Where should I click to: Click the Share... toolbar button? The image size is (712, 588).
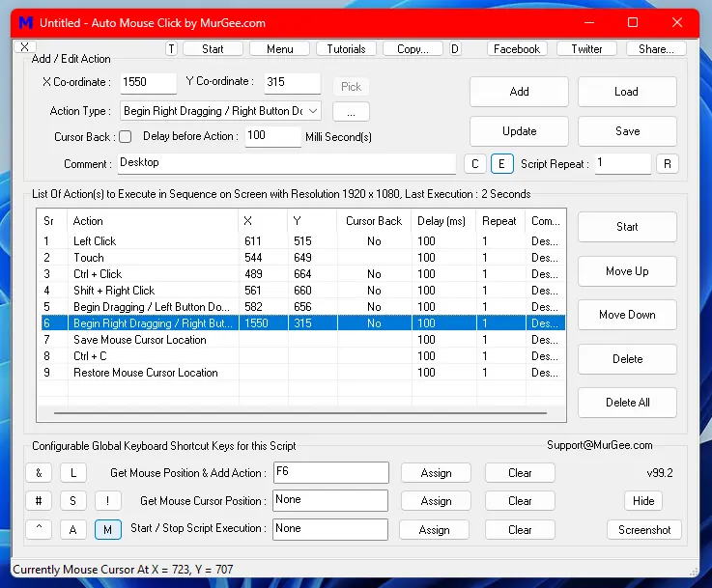[656, 49]
